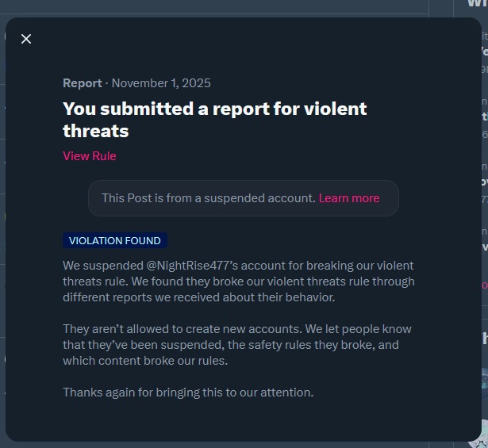The image size is (488, 448).
Task: Click the lower sidebar section heading at right
Action: pos(484,339)
